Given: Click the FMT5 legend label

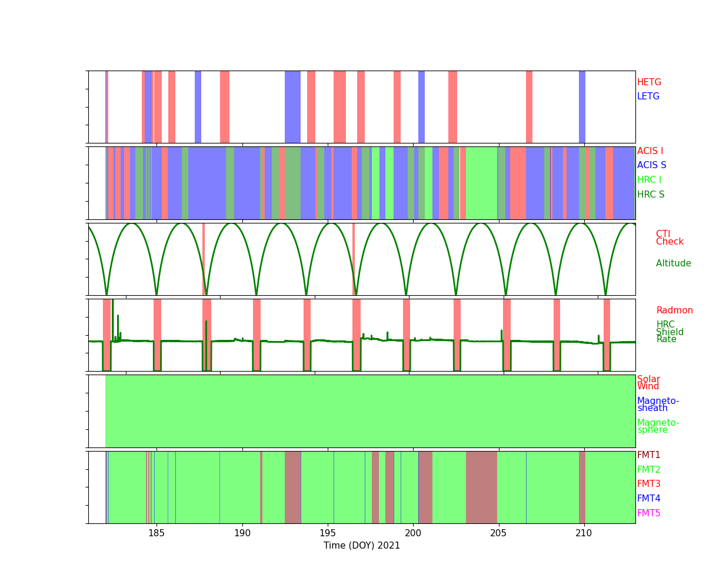Looking at the screenshot, I should pyautogui.click(x=648, y=513).
